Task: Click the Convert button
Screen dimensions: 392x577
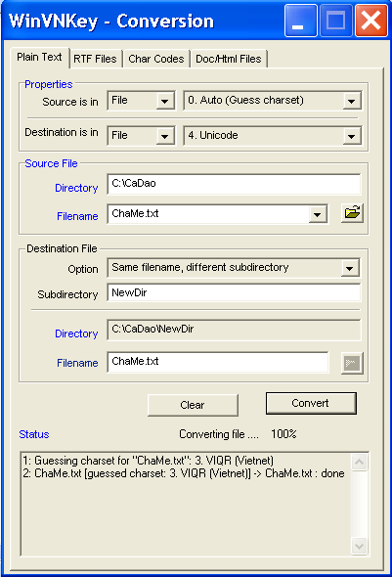Action: (311, 403)
